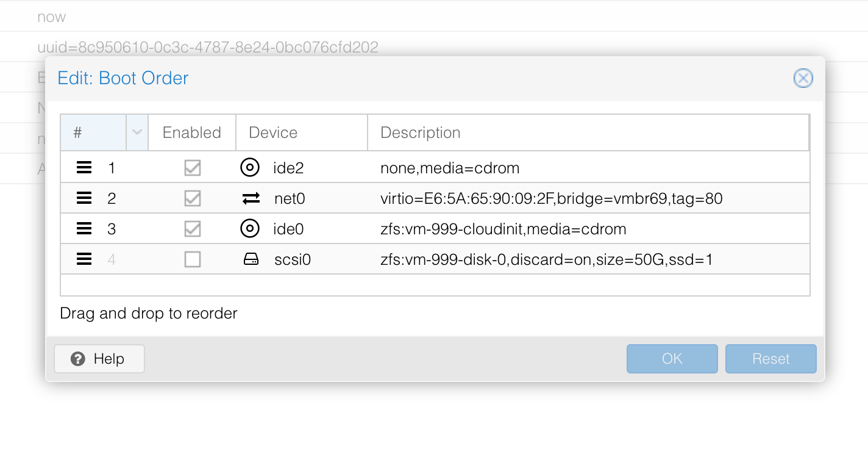Click the hard disk icon next to scsi0
The height and width of the screenshot is (454, 868).
click(251, 259)
